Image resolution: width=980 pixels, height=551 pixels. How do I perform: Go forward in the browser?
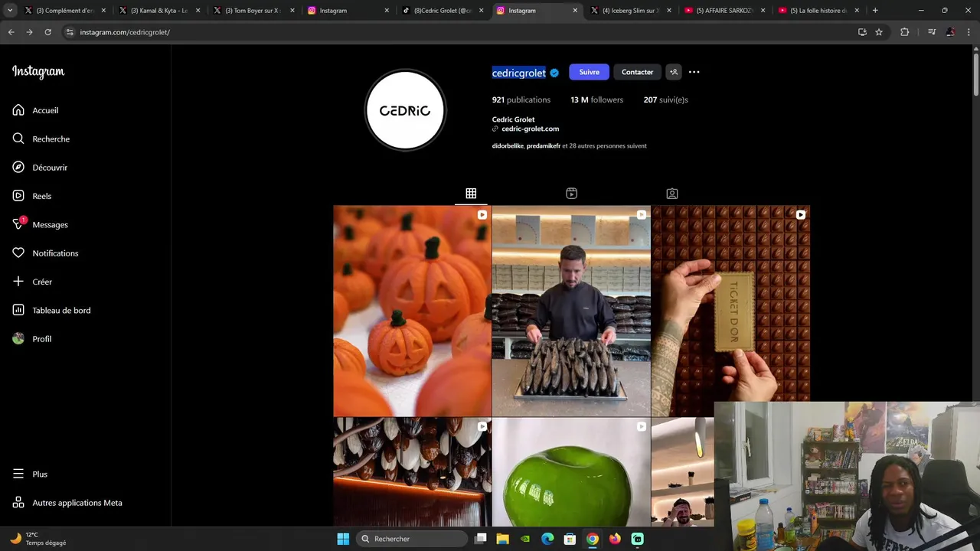tap(29, 32)
